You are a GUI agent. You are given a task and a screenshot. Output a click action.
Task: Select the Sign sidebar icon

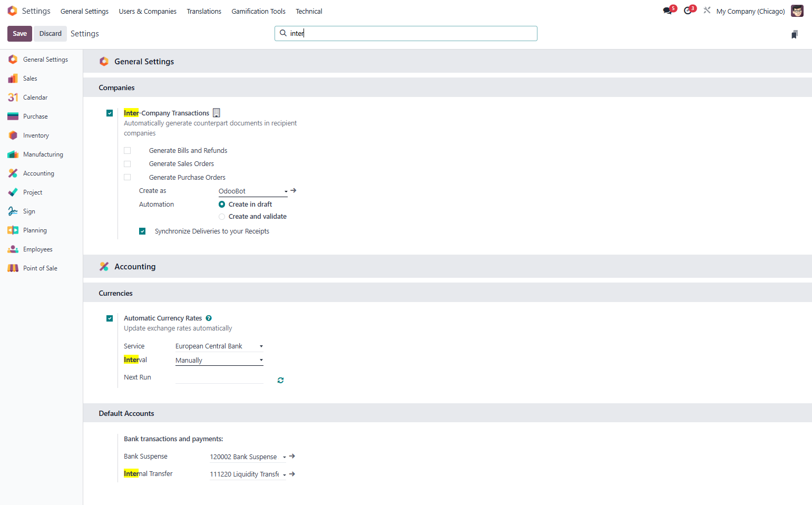coord(13,211)
